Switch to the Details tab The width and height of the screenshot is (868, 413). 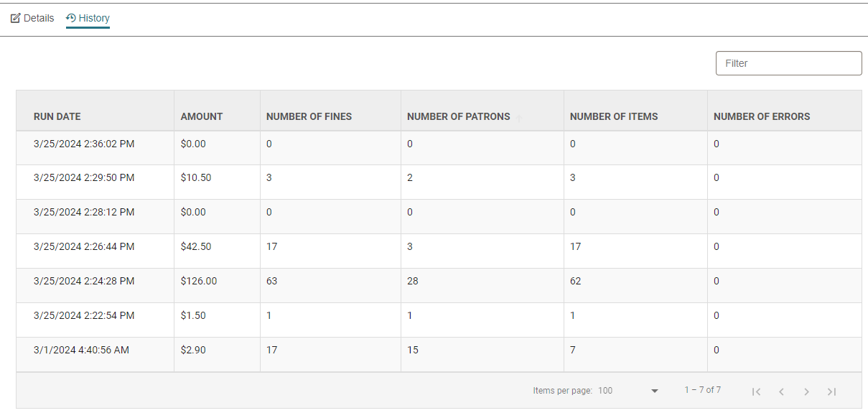click(x=32, y=18)
